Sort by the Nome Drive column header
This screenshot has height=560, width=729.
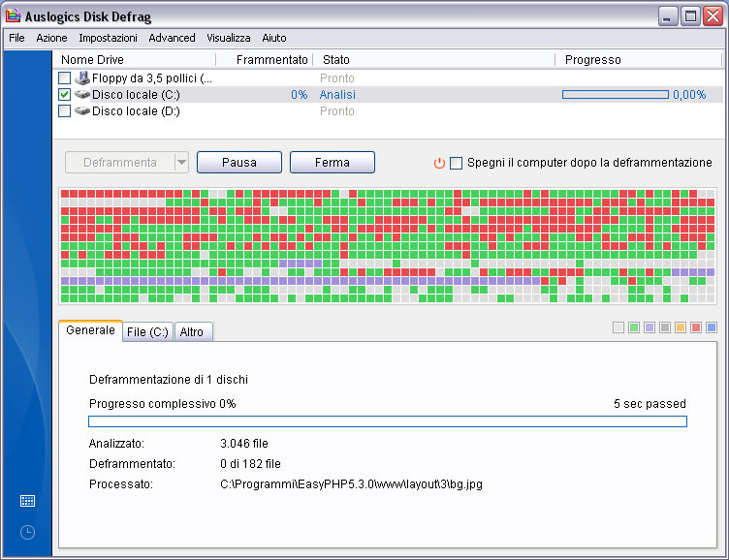(135, 59)
